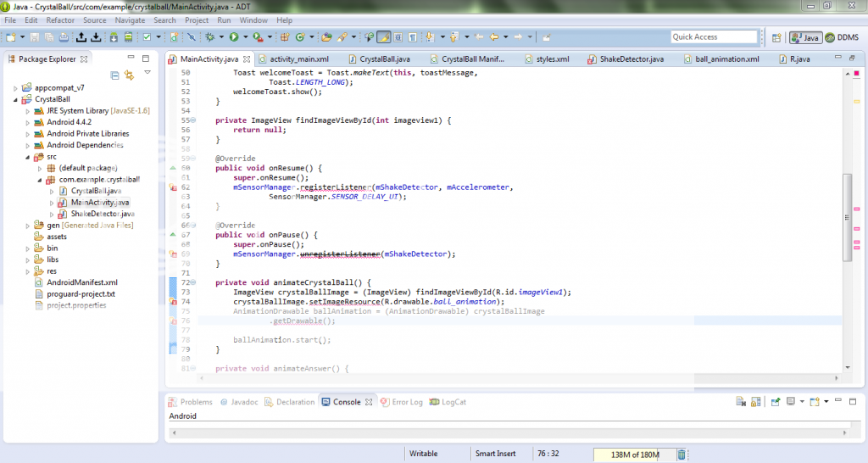Click the Run (green play) toolbar button
Image resolution: width=868 pixels, height=463 pixels.
pos(233,37)
